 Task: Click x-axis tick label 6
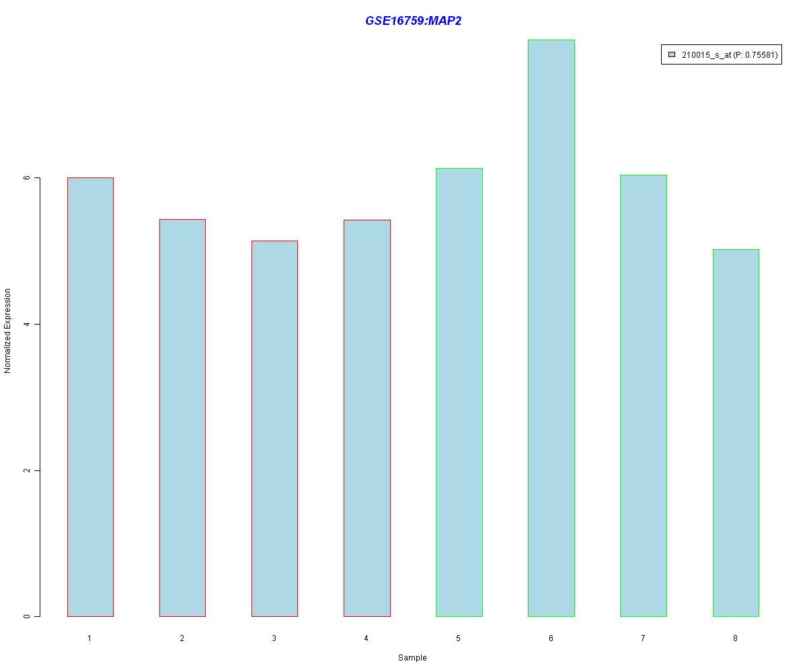[x=551, y=638]
